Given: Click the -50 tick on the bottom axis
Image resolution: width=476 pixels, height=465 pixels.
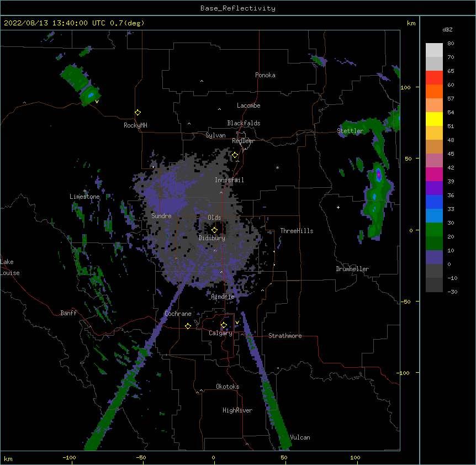Looking at the screenshot, I should pyautogui.click(x=141, y=457).
